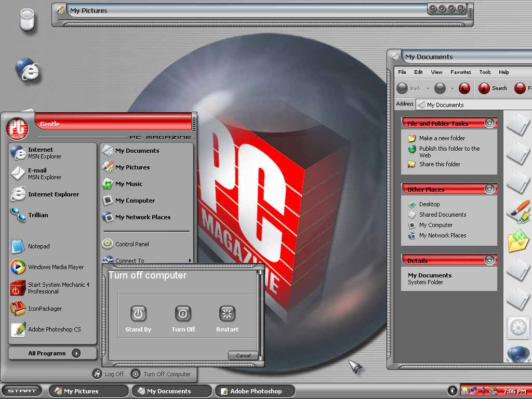
Task: Launch Trillian from Start menu
Action: tap(52, 215)
